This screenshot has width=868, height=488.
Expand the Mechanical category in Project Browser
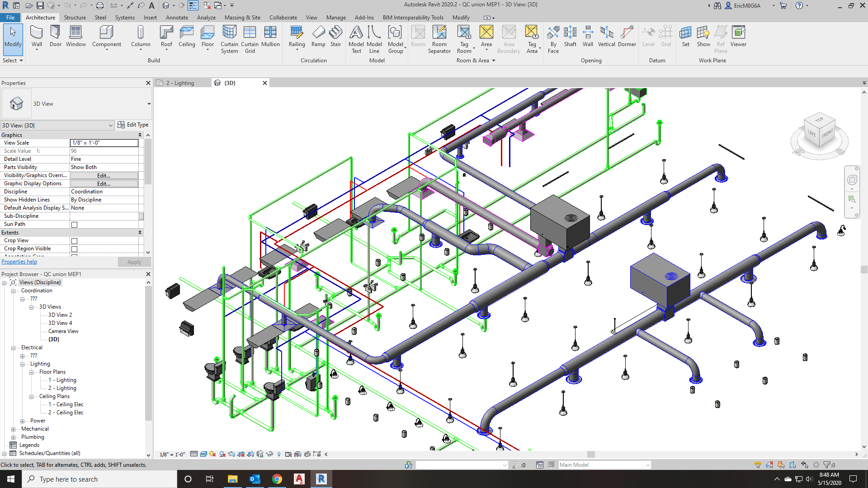pyautogui.click(x=14, y=429)
